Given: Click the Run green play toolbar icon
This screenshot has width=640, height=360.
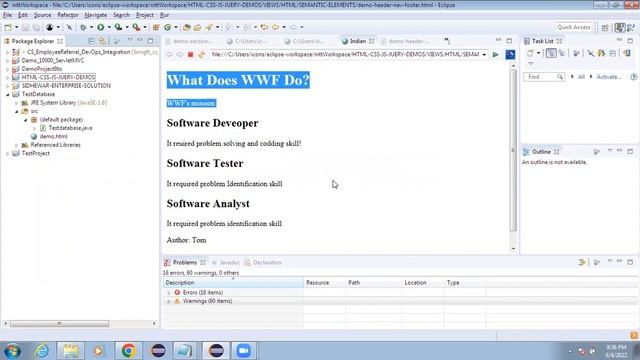Looking at the screenshot, I should tap(100, 27).
